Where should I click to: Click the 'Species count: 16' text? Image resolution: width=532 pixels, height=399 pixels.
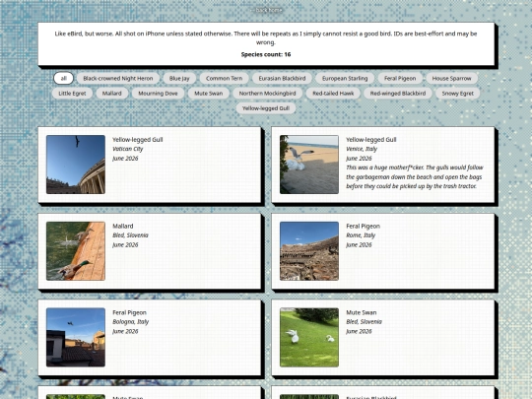pos(266,54)
